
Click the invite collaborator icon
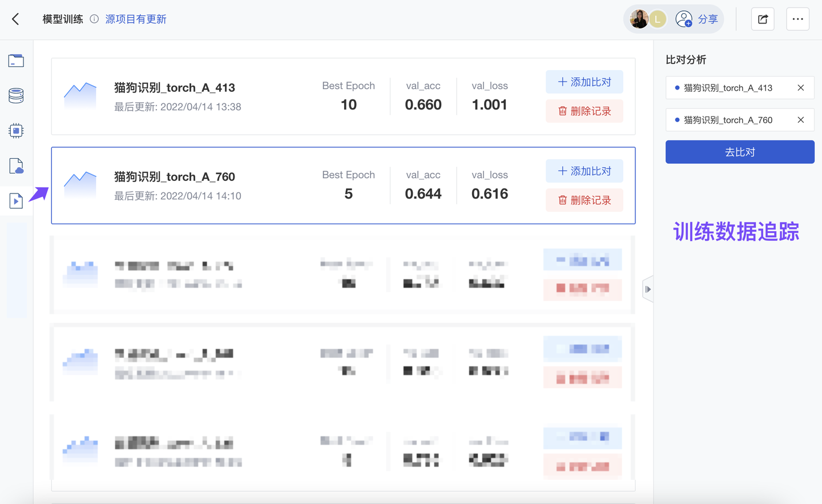point(683,19)
